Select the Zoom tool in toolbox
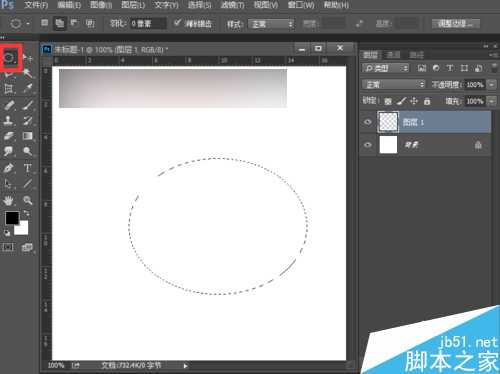The image size is (500, 374). click(28, 200)
